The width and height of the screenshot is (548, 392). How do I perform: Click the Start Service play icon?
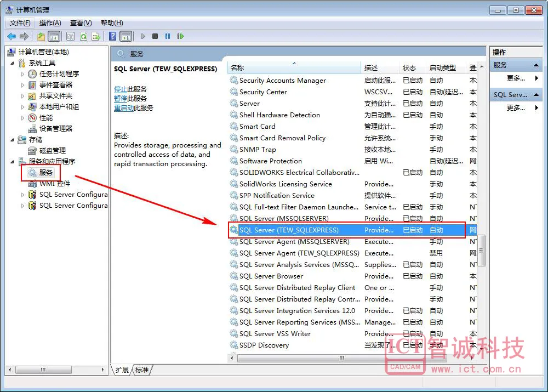tap(143, 36)
